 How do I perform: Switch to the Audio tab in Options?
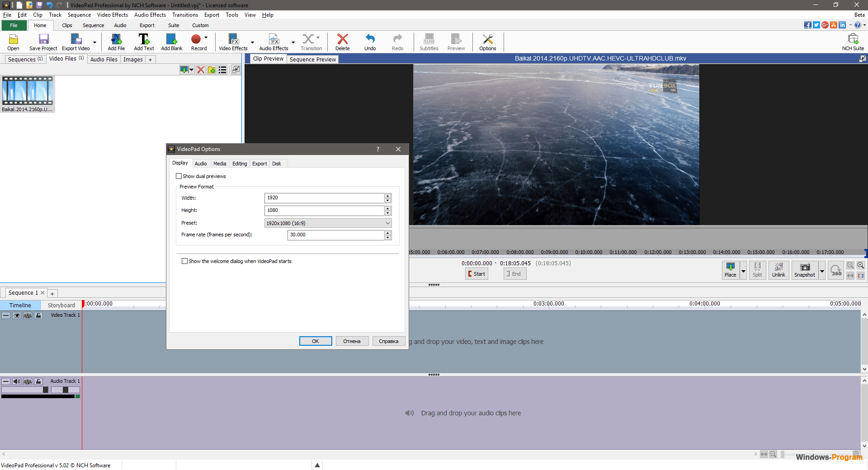(201, 163)
